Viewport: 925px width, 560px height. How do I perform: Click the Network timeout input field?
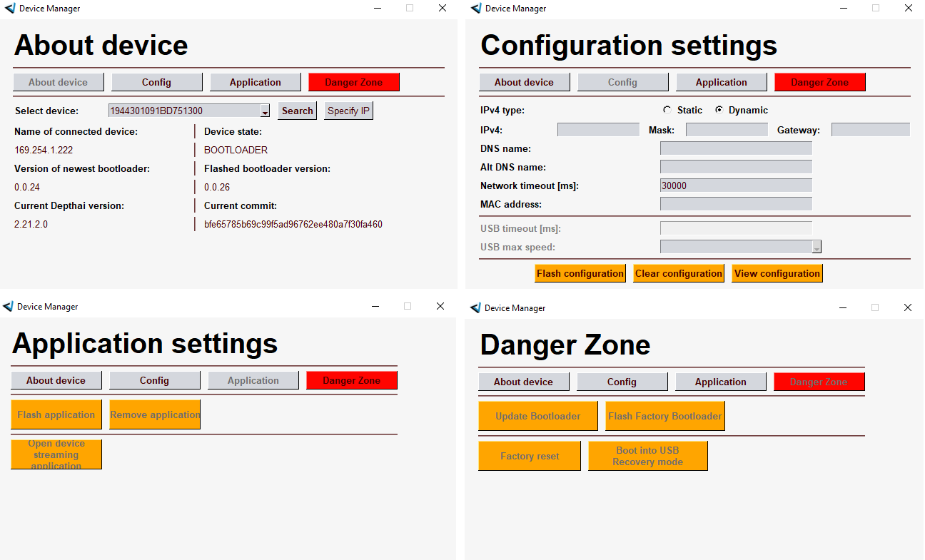coord(735,185)
